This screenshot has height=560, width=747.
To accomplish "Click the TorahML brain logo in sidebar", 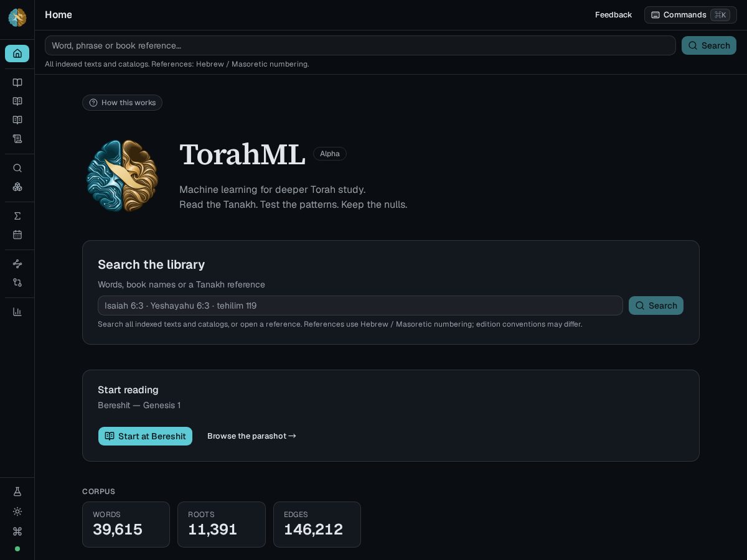I will [x=17, y=17].
